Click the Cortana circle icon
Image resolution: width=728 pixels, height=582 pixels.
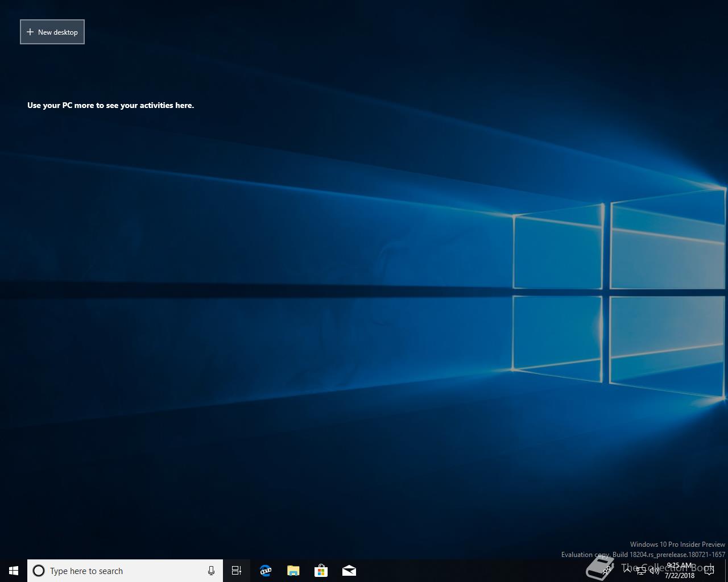pyautogui.click(x=39, y=571)
